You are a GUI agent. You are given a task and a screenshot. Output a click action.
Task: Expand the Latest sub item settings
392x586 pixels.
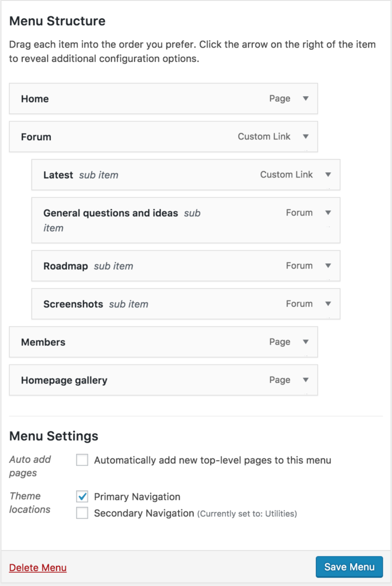pyautogui.click(x=328, y=175)
